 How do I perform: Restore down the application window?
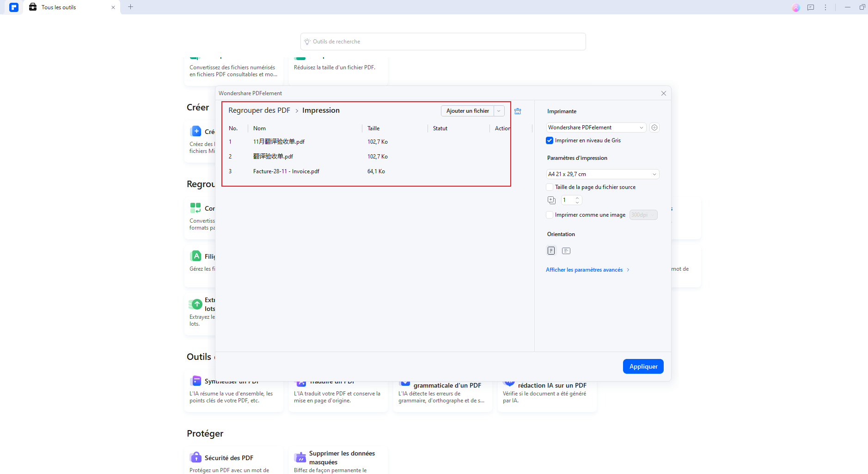(x=862, y=7)
